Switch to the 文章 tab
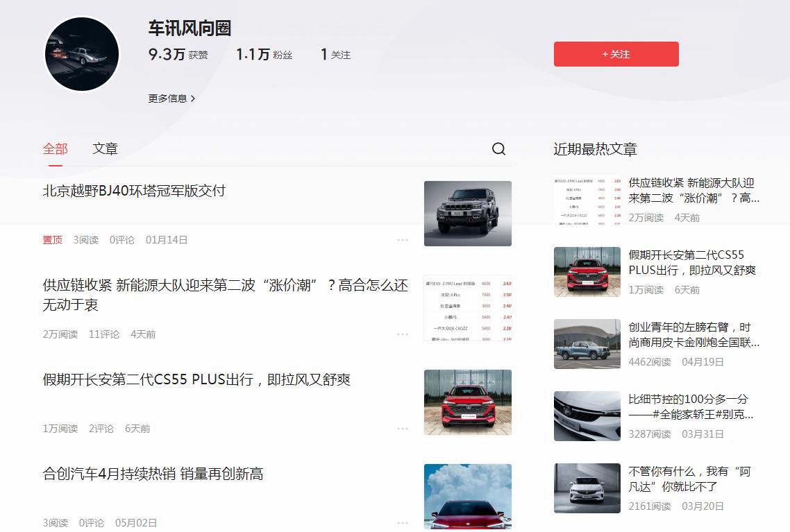The width and height of the screenshot is (790, 532). [x=105, y=149]
